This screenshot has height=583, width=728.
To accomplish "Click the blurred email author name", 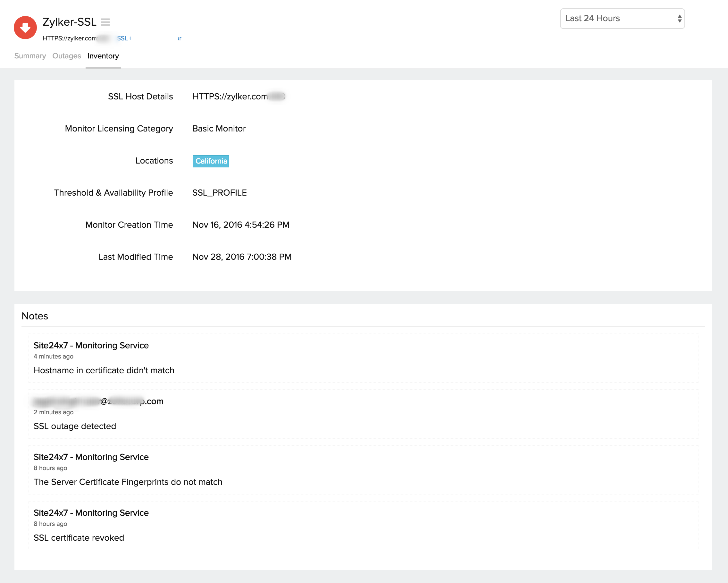I will pyautogui.click(x=98, y=401).
